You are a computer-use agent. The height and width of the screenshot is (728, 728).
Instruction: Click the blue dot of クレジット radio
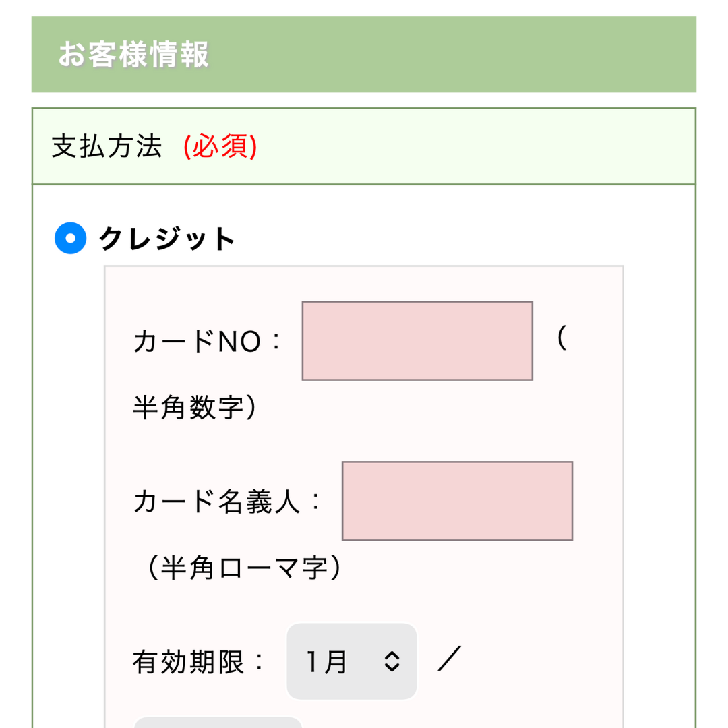point(71,238)
